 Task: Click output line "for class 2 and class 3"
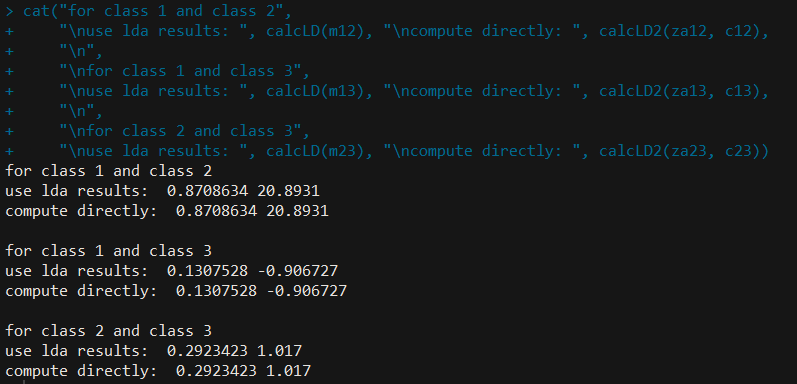pos(108,331)
